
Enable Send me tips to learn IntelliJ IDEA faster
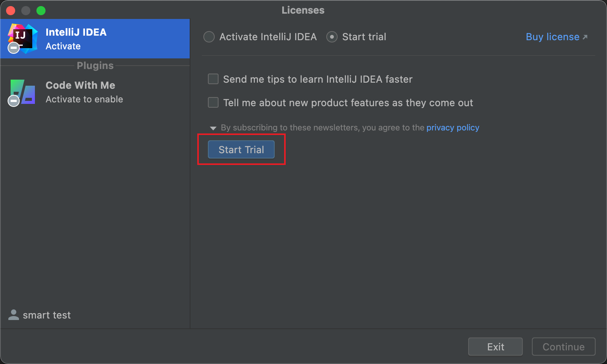click(x=213, y=79)
